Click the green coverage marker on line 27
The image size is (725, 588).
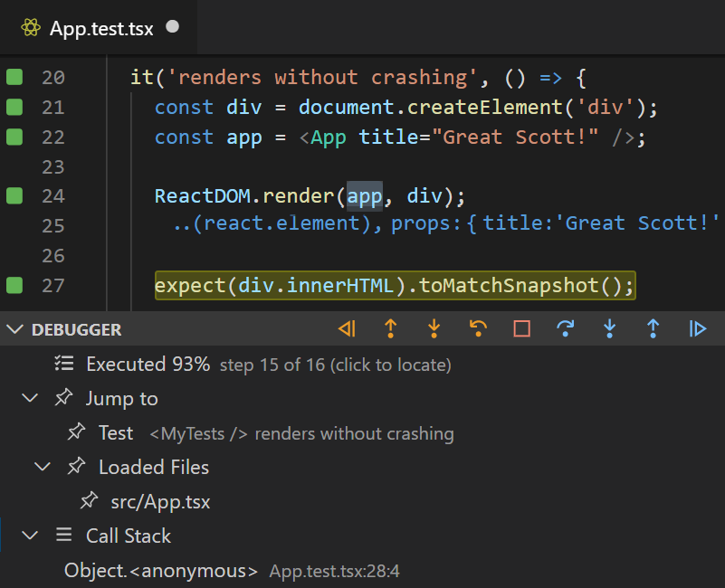(x=14, y=285)
